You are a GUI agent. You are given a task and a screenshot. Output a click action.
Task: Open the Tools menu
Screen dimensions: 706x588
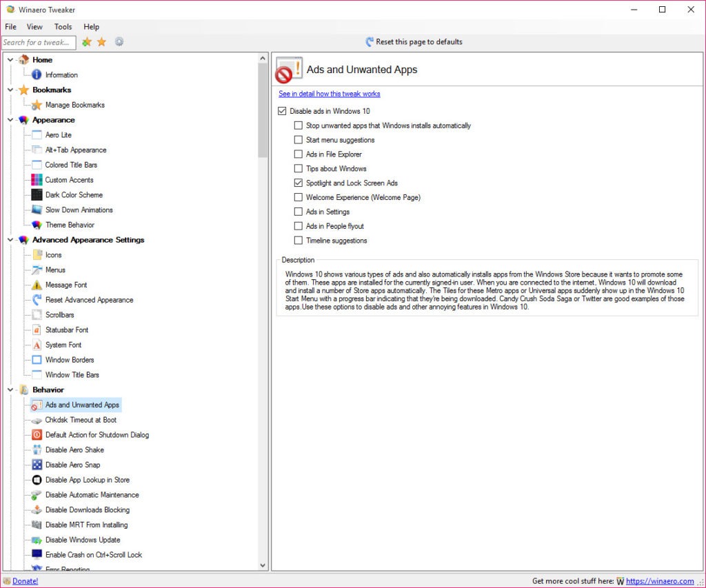click(63, 27)
